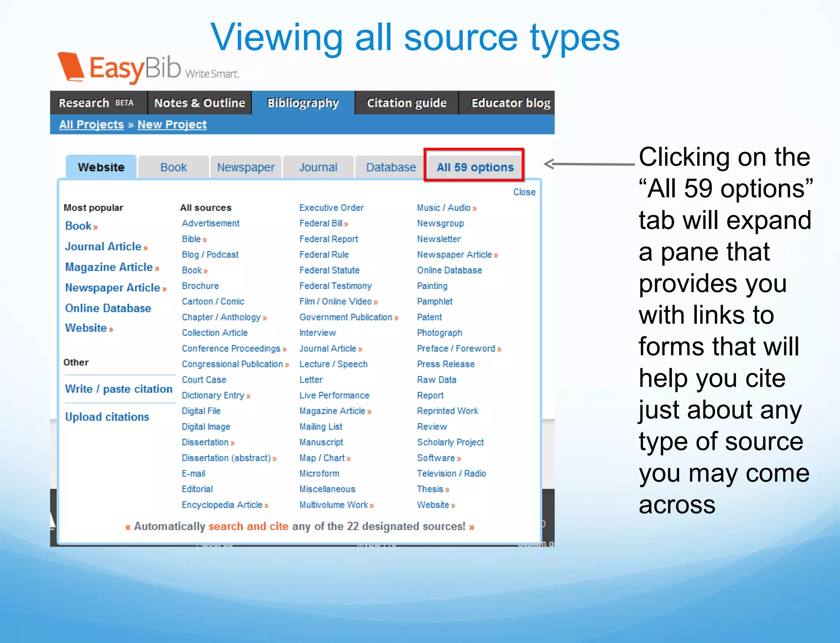Select Brochure source type
The height and width of the screenshot is (643, 840).
coord(200,286)
